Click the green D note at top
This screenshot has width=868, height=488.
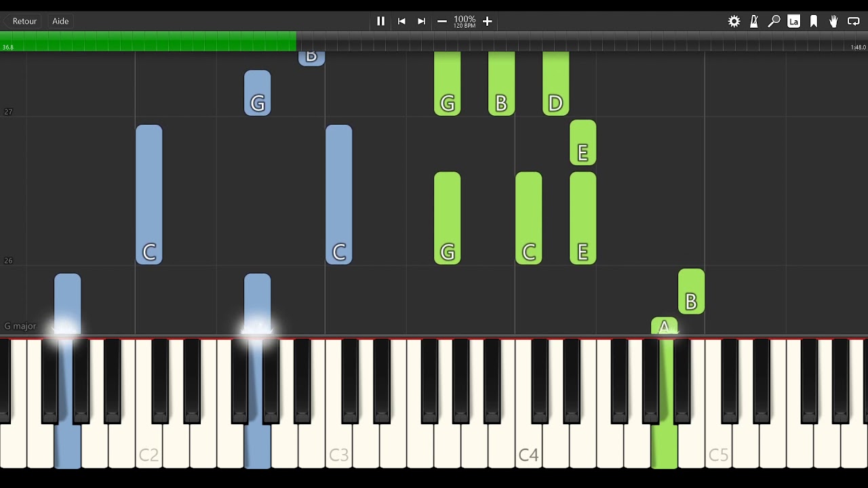coord(555,83)
